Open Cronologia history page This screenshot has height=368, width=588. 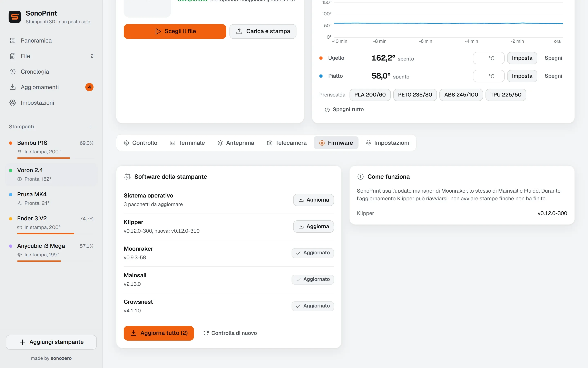click(x=51, y=72)
